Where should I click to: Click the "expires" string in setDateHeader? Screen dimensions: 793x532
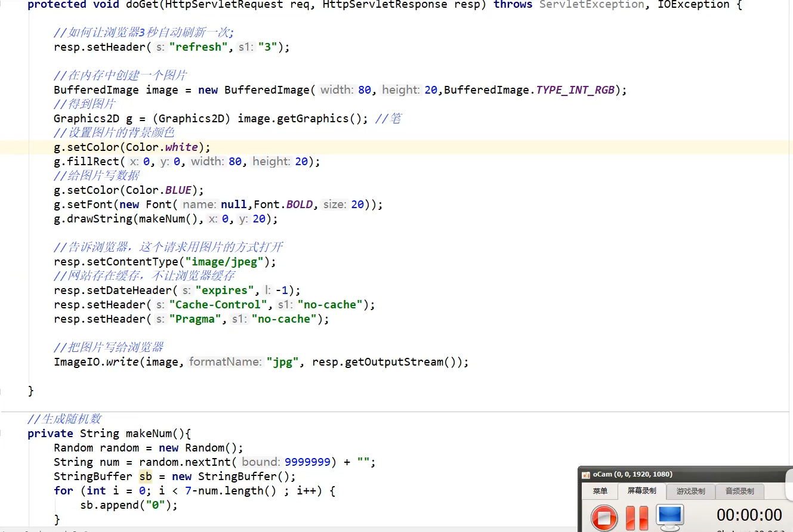coord(225,290)
